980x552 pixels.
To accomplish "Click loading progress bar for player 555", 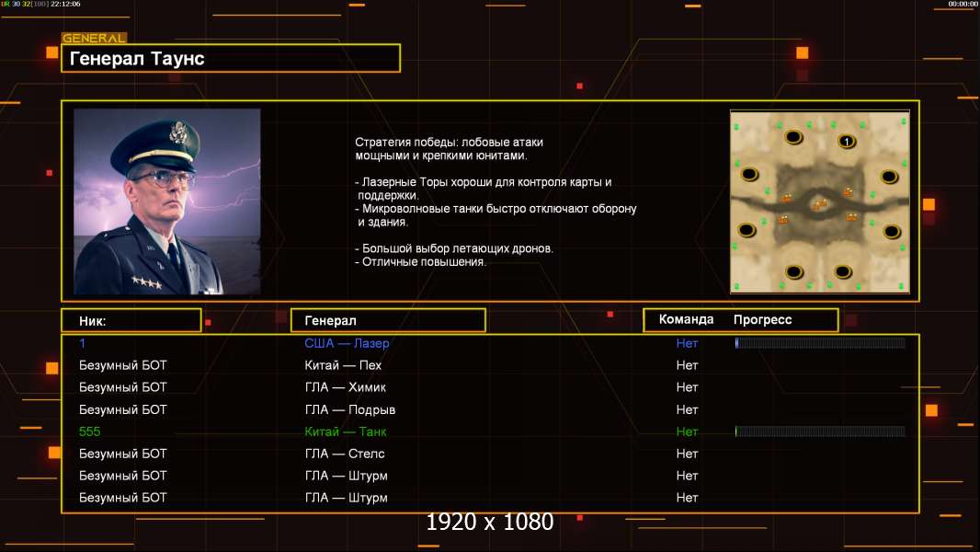I will click(820, 431).
